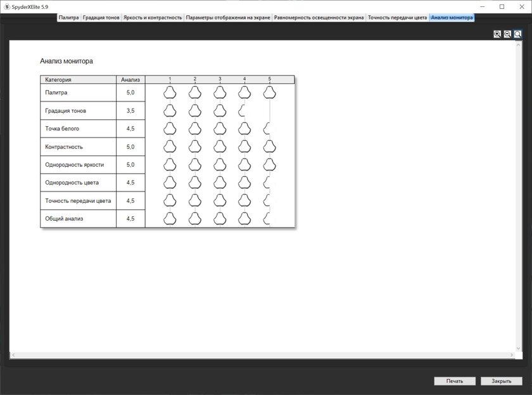Click the Общий анализ row score 4,5
This screenshot has width=532, height=395.
[x=130, y=219]
